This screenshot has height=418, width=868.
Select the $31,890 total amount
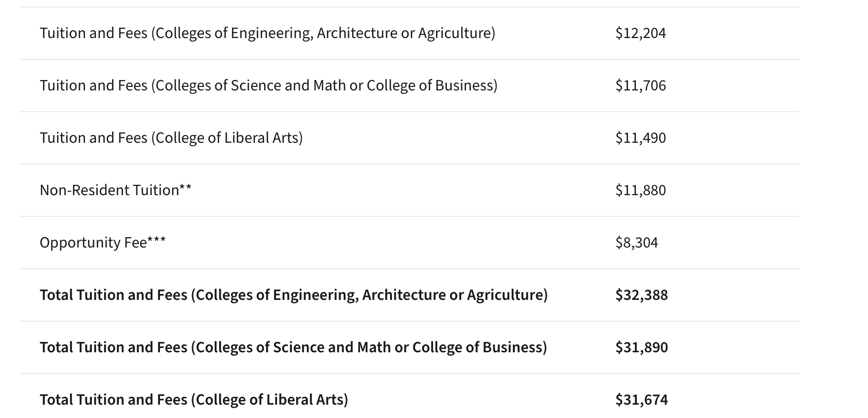tap(641, 347)
